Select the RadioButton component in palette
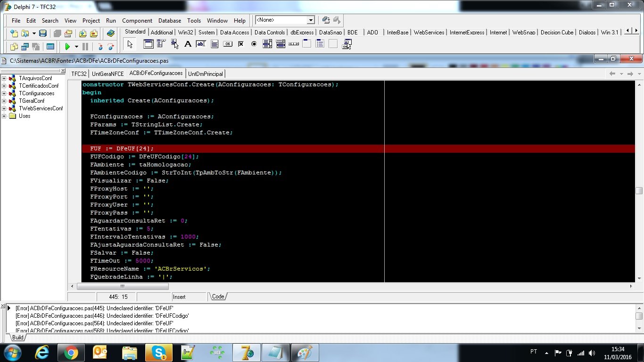 254,44
